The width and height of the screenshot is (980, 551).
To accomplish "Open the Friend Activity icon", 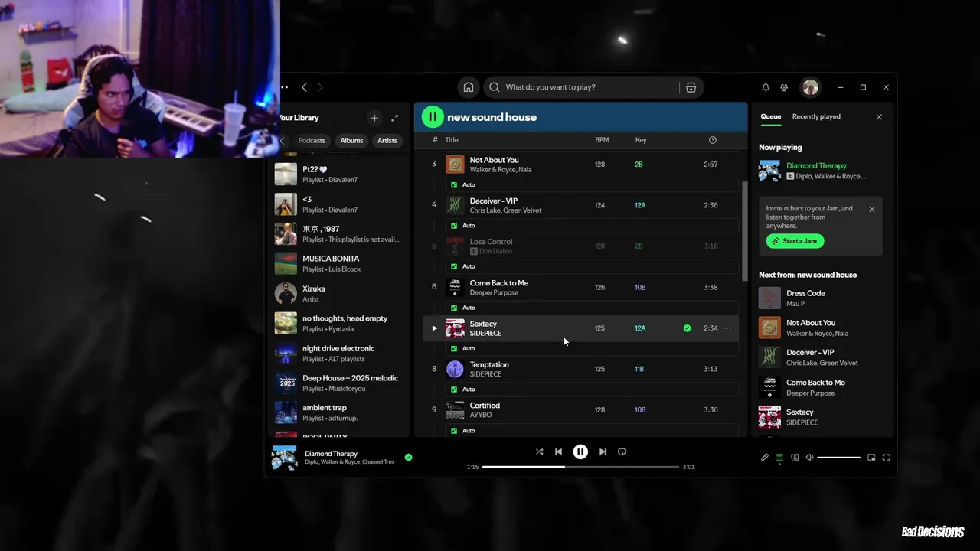I will click(784, 87).
